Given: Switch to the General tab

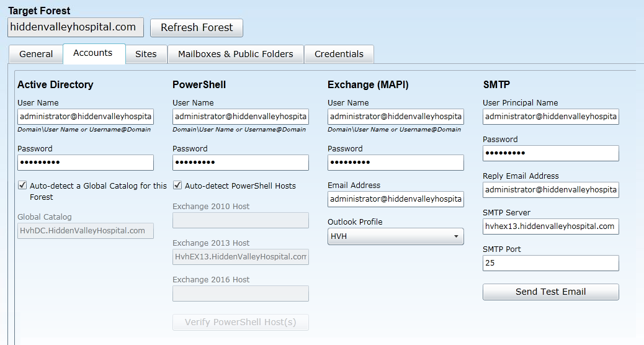Looking at the screenshot, I should point(36,54).
